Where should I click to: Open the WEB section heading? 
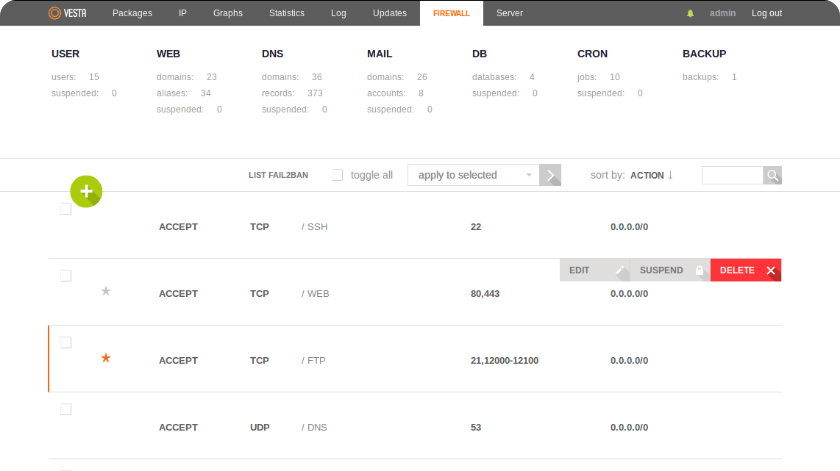[x=168, y=54]
